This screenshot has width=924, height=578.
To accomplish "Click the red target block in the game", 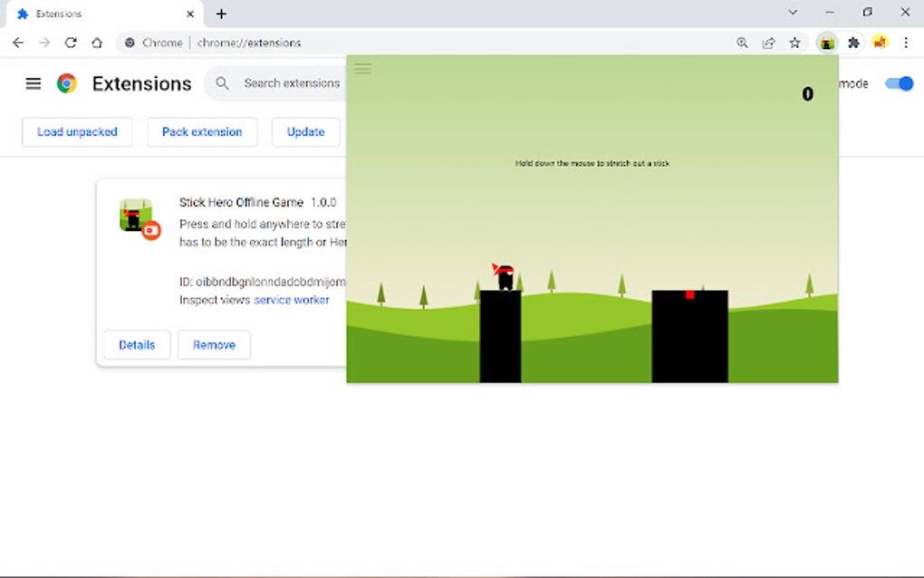I will [689, 293].
